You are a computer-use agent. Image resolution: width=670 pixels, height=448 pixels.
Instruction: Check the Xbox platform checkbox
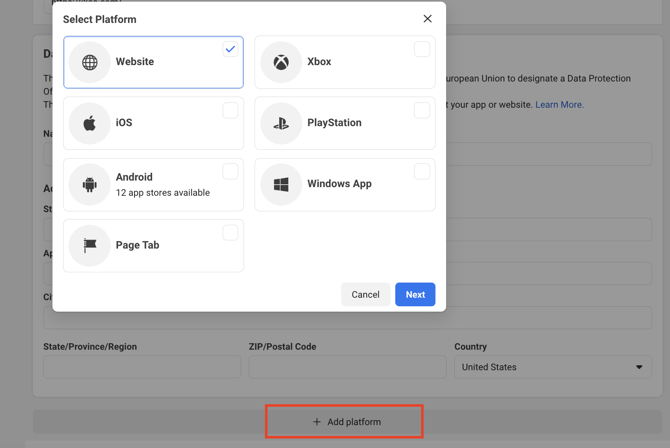point(422,49)
